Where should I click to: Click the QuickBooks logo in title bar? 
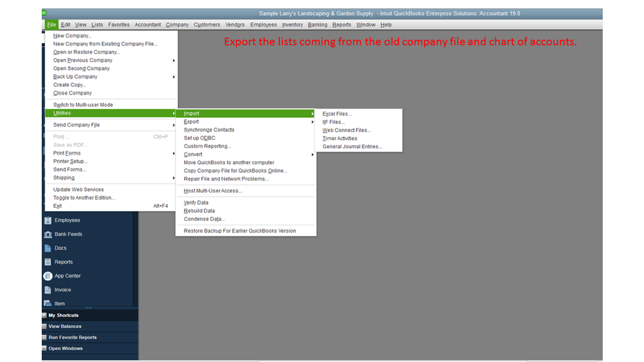(x=44, y=14)
